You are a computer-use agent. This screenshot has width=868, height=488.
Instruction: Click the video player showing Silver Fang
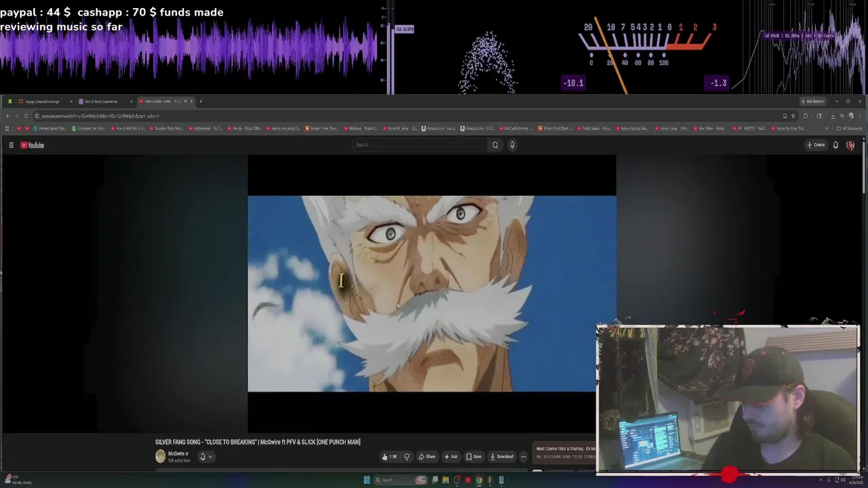(432, 293)
